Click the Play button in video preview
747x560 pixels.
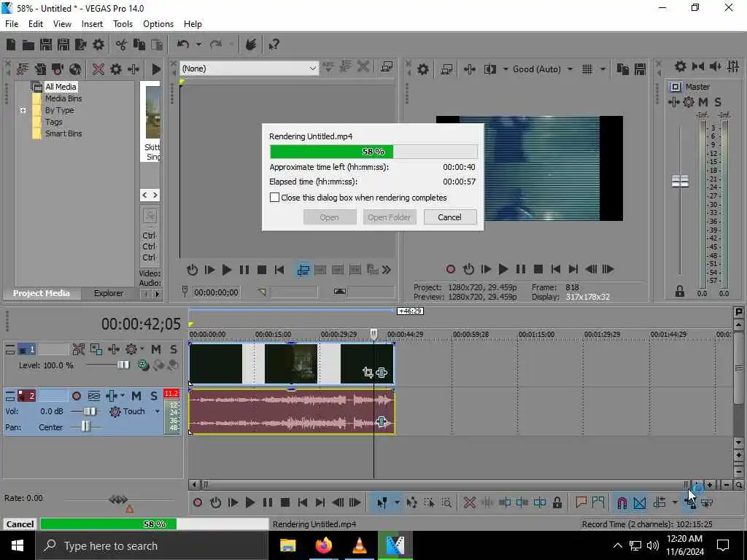(x=503, y=270)
